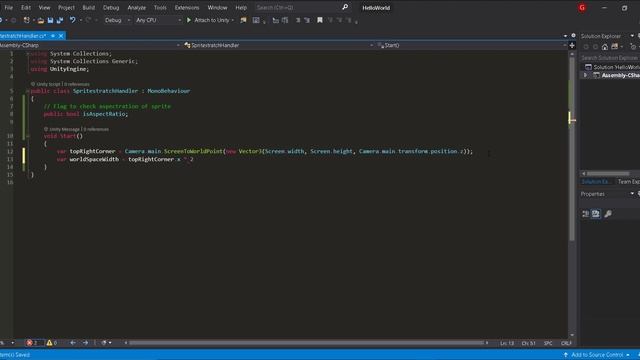Viewport: 640px width, 360px height.
Task: Click the worldSpaceWidth variable
Action: tap(94, 159)
